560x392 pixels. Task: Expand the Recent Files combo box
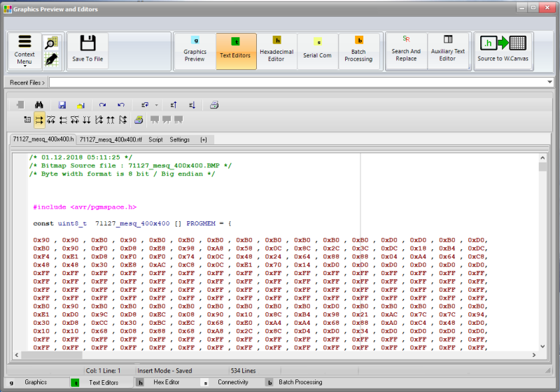(x=549, y=83)
